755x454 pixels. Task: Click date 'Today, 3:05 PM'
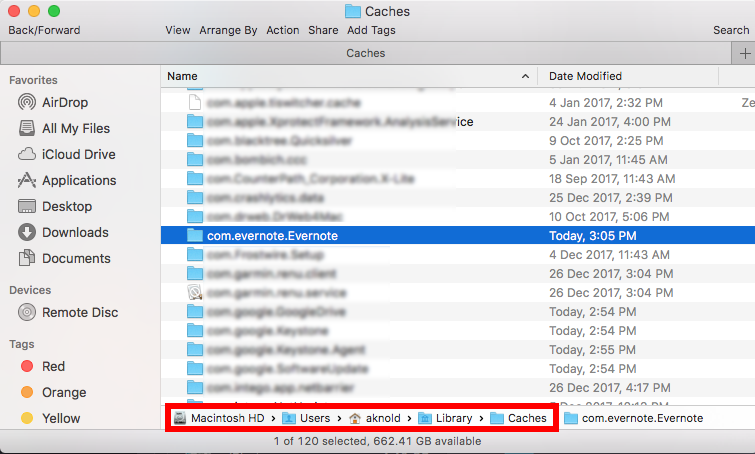coord(593,235)
